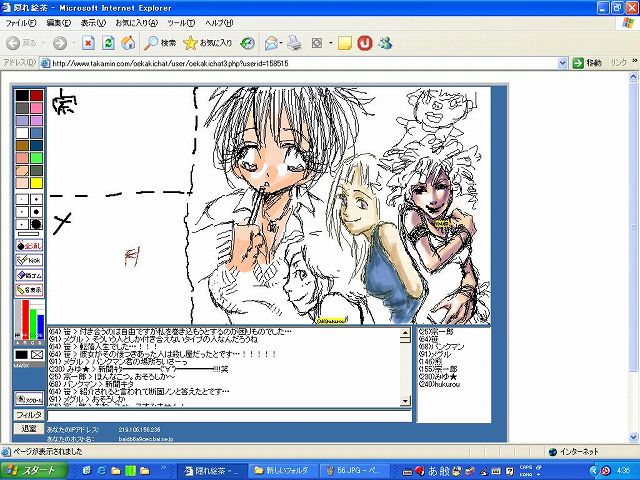Click the IE Forward arrow button

(x=60, y=43)
